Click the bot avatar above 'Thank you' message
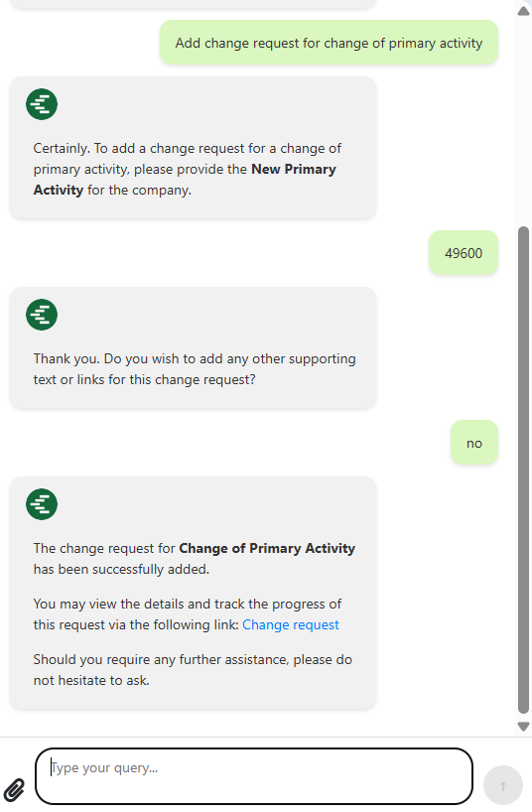This screenshot has width=532, height=812. pyautogui.click(x=42, y=315)
